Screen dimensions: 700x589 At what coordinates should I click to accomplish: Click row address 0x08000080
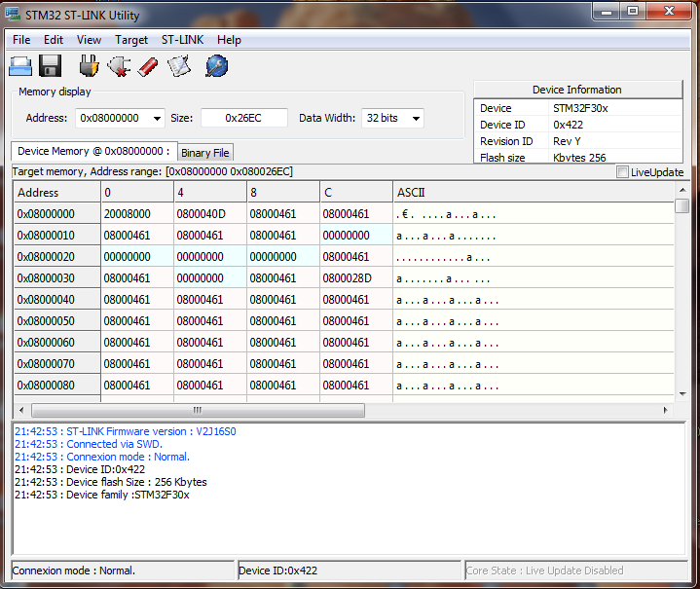(57, 386)
